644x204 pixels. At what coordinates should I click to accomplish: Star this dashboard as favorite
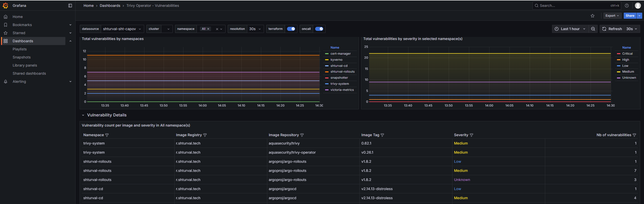click(x=592, y=16)
